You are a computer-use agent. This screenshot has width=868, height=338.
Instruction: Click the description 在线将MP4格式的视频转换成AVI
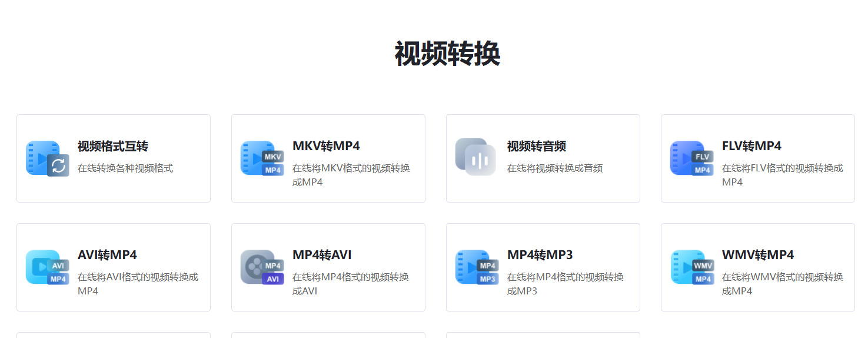coord(351,284)
